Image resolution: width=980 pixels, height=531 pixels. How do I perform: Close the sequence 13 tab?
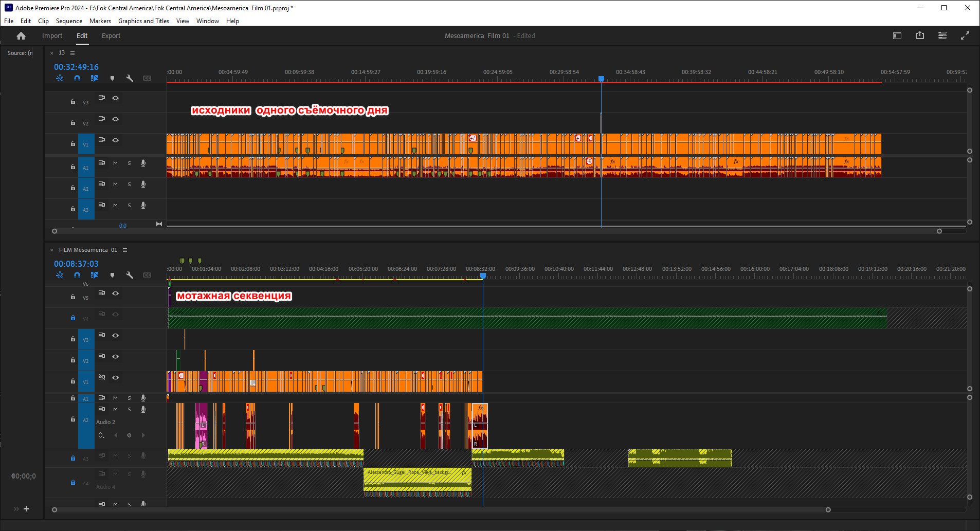point(51,53)
